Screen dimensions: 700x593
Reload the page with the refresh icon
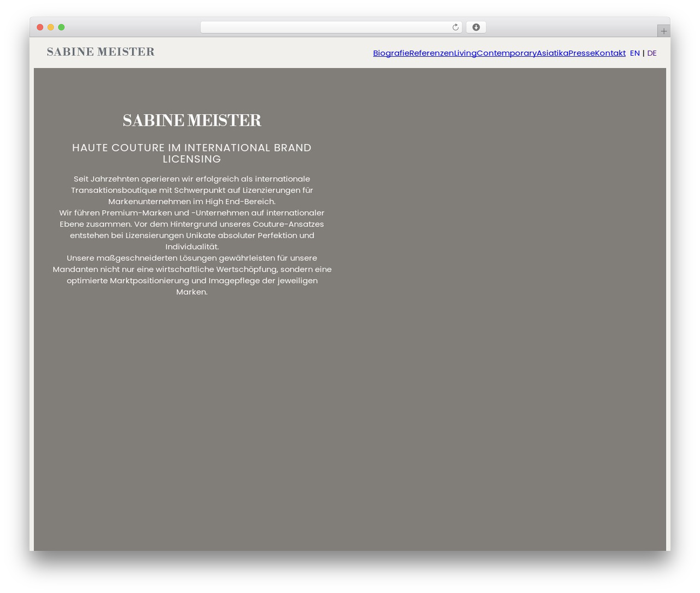pyautogui.click(x=455, y=27)
